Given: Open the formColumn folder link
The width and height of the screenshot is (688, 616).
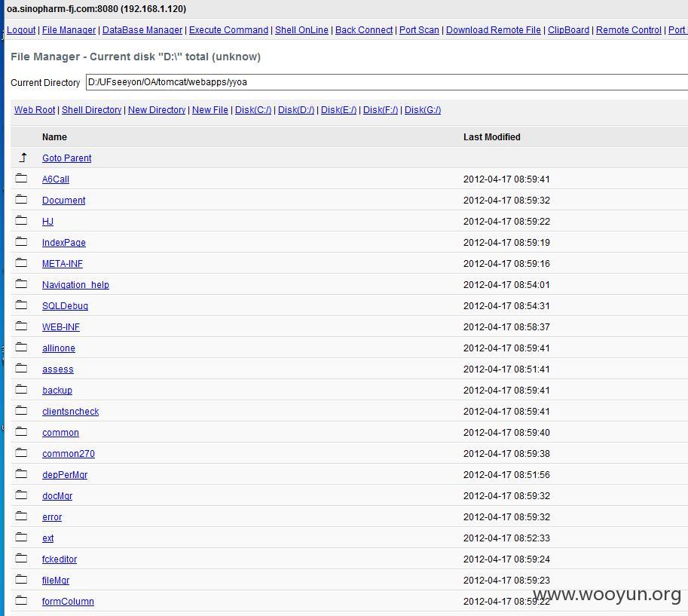Looking at the screenshot, I should [x=68, y=601].
